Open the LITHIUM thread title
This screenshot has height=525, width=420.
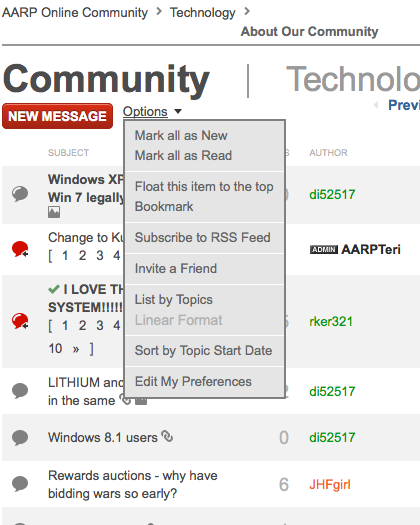(86, 391)
